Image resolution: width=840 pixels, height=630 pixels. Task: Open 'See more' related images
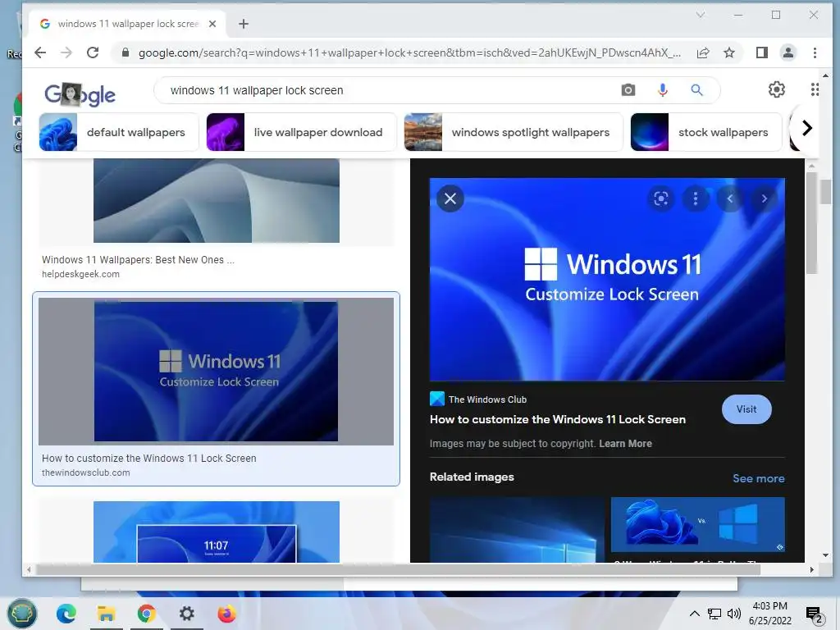[x=759, y=478]
